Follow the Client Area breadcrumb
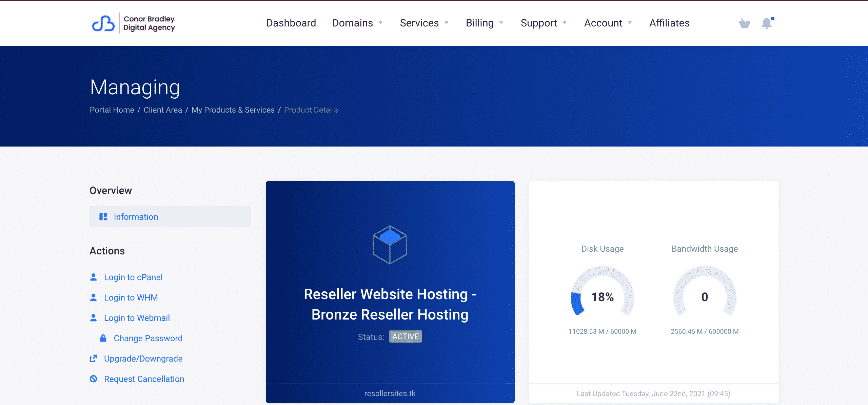The width and height of the screenshot is (868, 405). 163,110
